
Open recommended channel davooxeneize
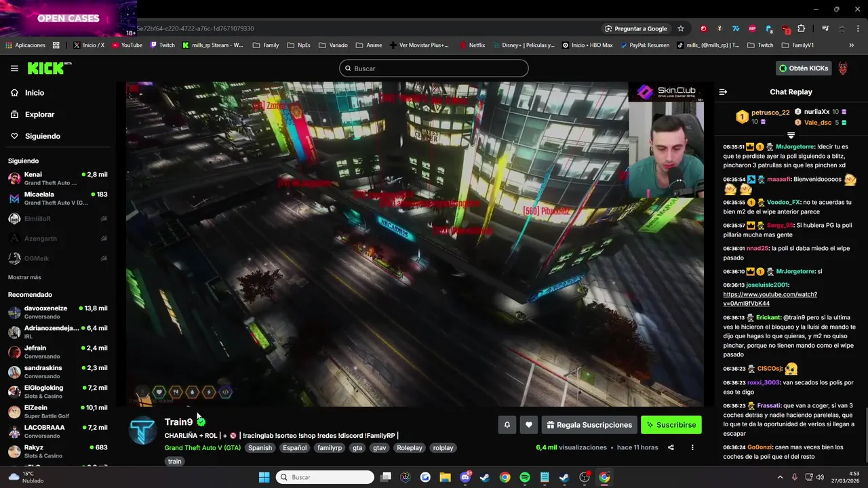click(x=58, y=312)
